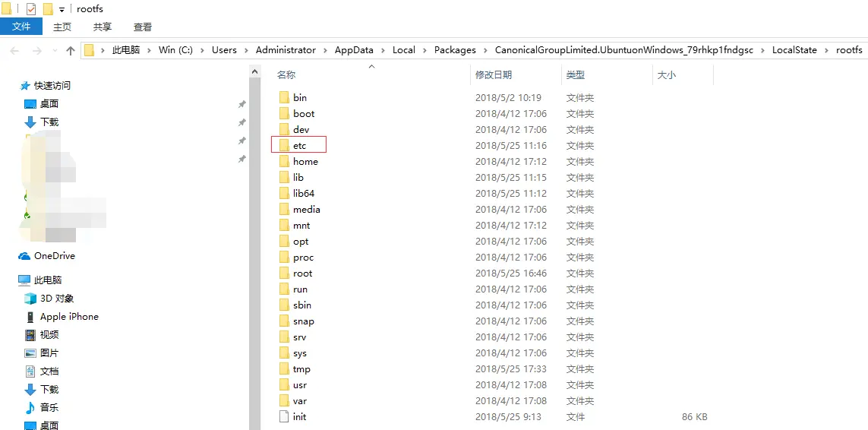The height and width of the screenshot is (430, 868).
Task: Click the navigation pane scrollbar up arrow
Action: tap(255, 71)
